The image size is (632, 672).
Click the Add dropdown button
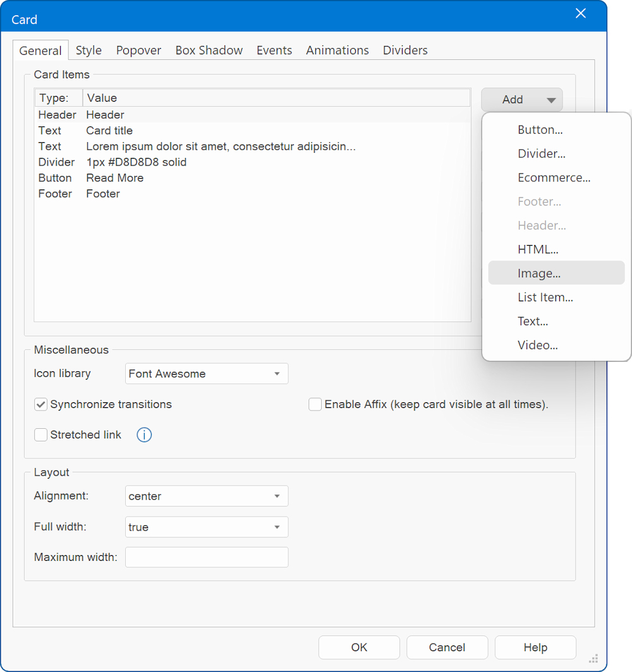tap(521, 100)
